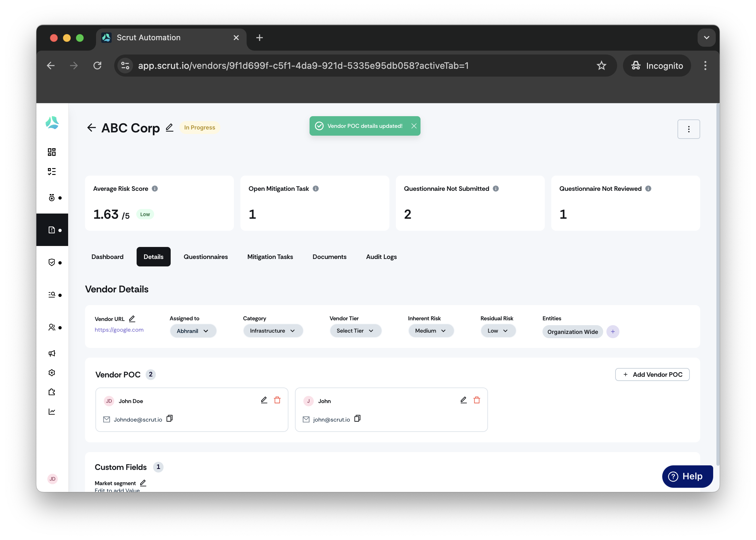The image size is (756, 540).
Task: Delete the John Doe vendor POC
Action: [277, 400]
